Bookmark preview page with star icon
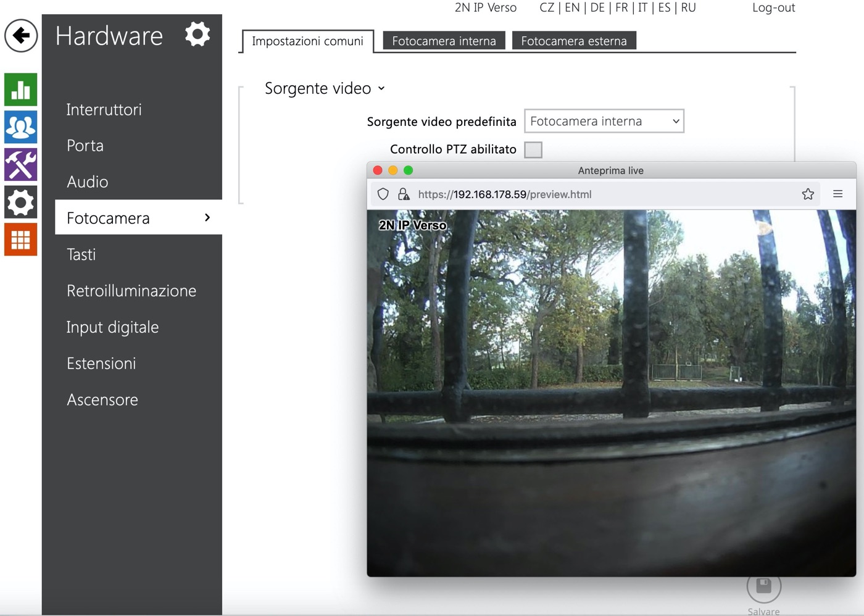Screen dimensions: 864x616 tap(808, 194)
